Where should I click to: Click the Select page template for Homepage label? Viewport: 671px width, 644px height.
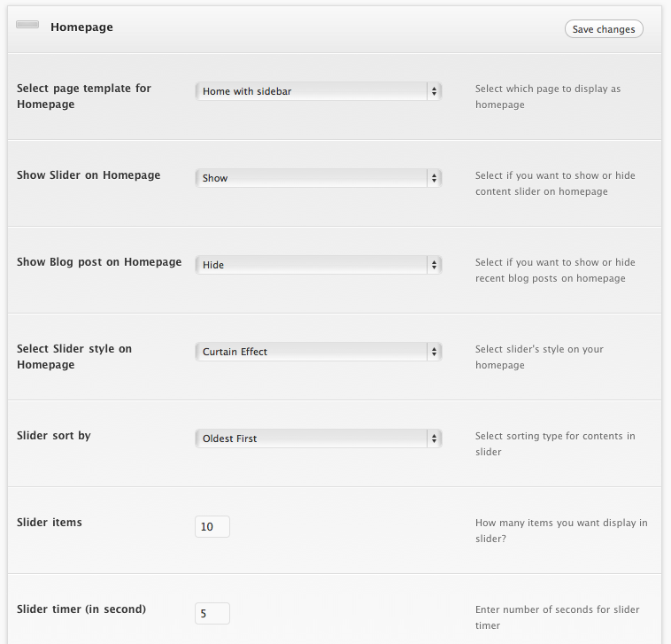[x=84, y=96]
